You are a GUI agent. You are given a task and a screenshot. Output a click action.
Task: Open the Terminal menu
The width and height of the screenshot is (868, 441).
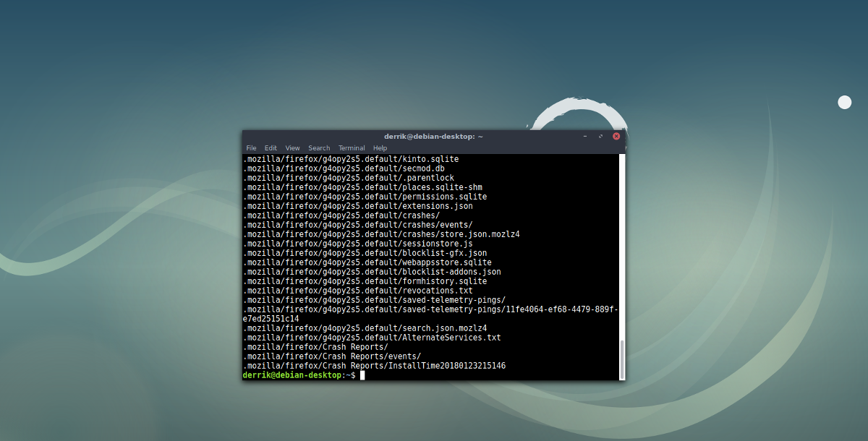point(352,148)
